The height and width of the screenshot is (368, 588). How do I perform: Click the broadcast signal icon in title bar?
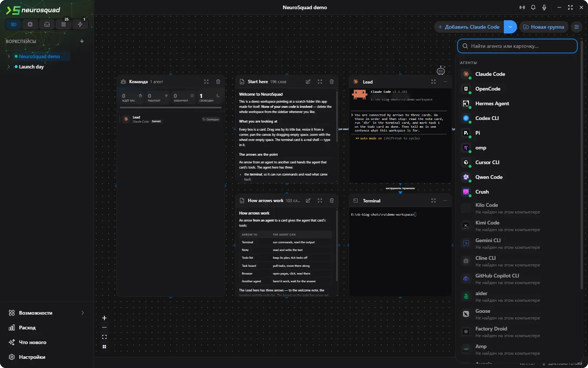click(522, 7)
